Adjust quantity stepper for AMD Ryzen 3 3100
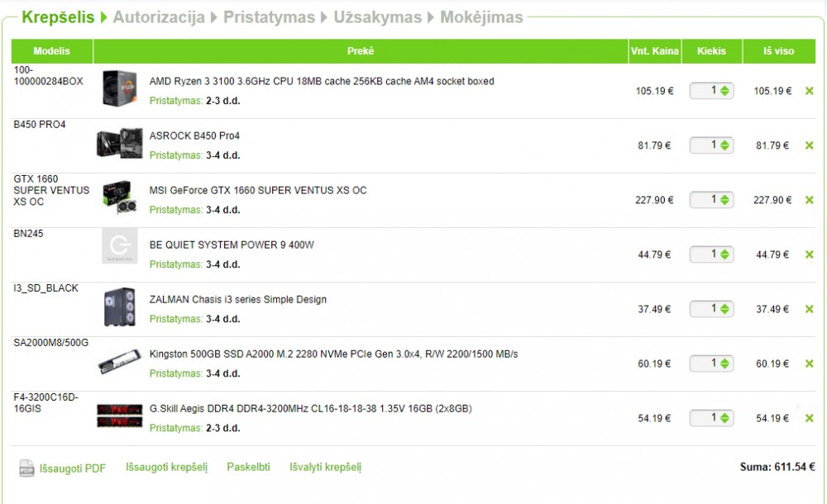Viewport: 827px width, 504px height. [724, 91]
